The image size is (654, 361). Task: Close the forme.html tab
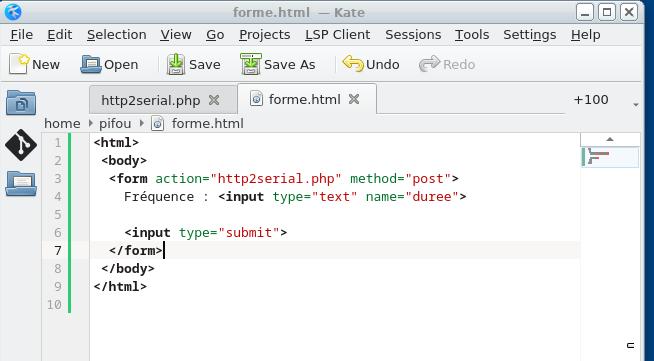(x=354, y=99)
